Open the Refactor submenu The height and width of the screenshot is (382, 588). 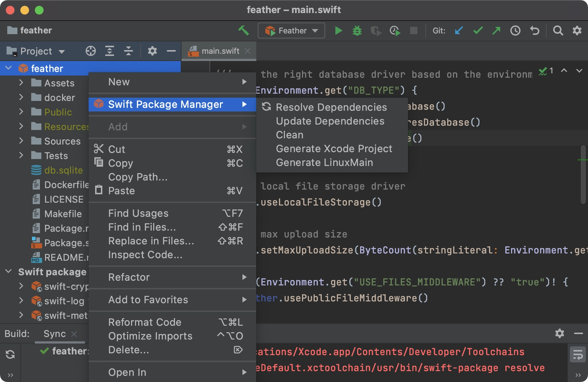[172, 277]
